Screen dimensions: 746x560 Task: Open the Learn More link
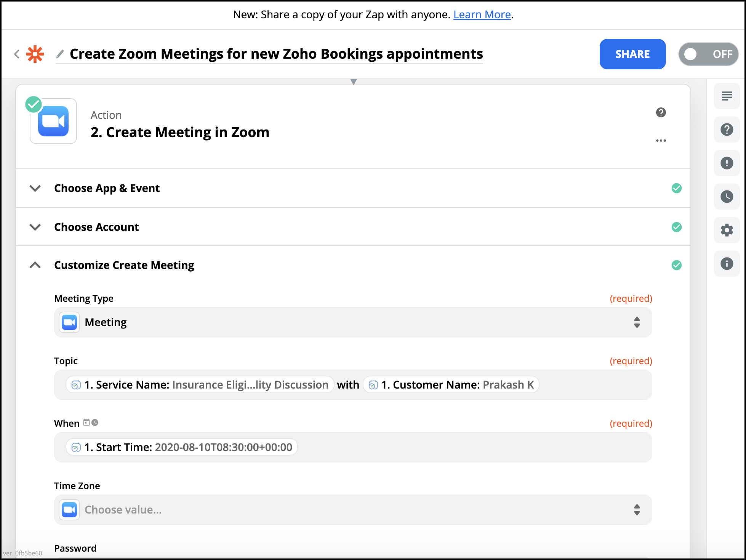(482, 14)
